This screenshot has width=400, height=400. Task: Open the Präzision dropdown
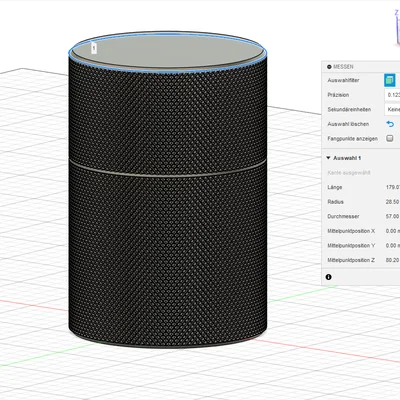coord(392,95)
